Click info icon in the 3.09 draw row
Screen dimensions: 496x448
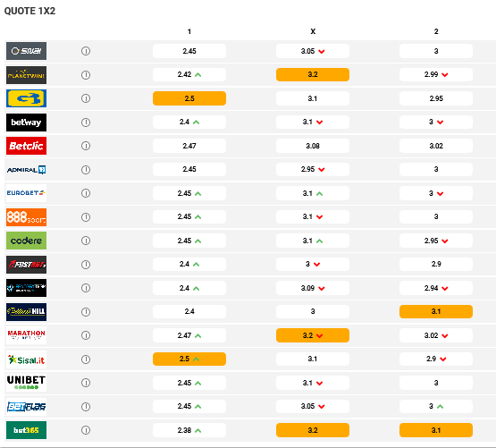tap(86, 288)
